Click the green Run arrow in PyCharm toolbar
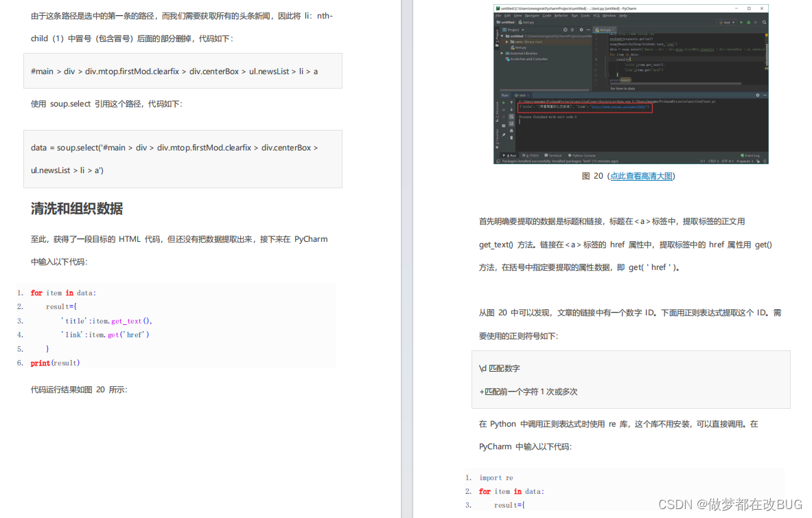The height and width of the screenshot is (518, 812). 741,23
